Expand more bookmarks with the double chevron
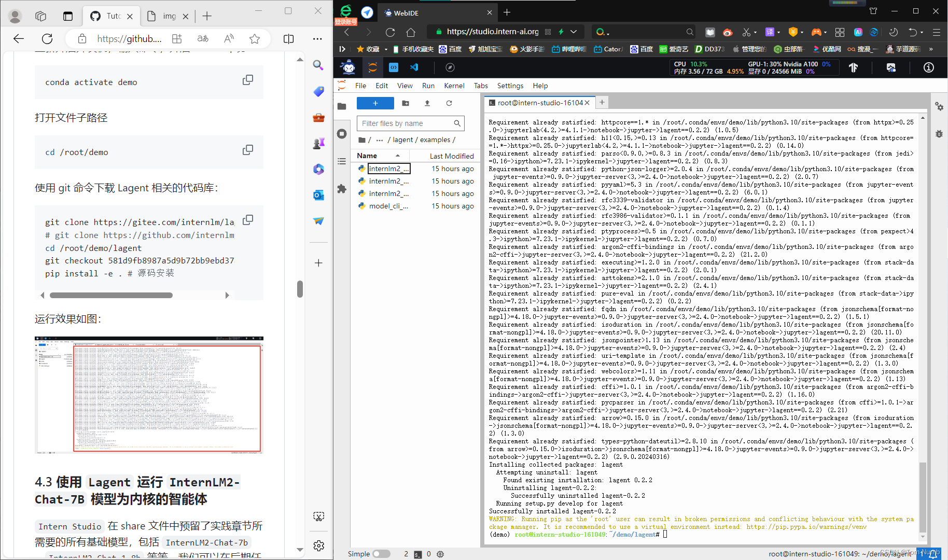Image resolution: width=948 pixels, height=560 pixels. click(931, 49)
